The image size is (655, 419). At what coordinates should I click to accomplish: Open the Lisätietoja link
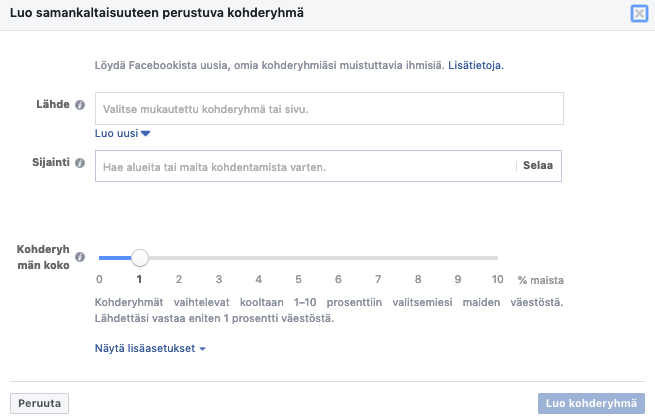(x=475, y=65)
